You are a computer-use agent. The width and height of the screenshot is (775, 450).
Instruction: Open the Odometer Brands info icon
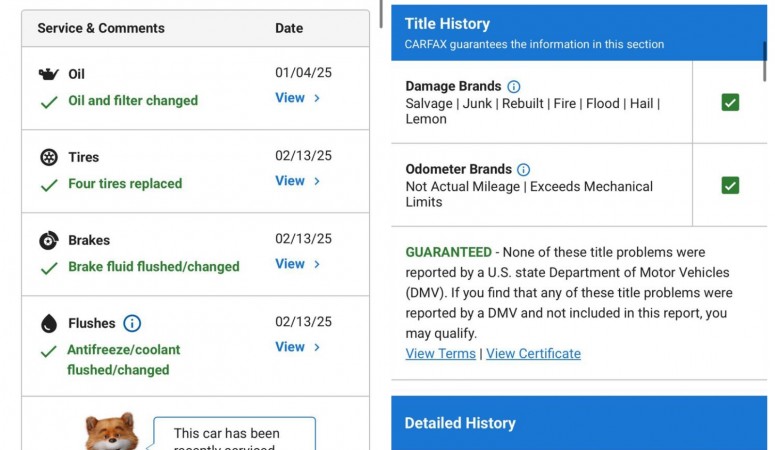click(523, 170)
